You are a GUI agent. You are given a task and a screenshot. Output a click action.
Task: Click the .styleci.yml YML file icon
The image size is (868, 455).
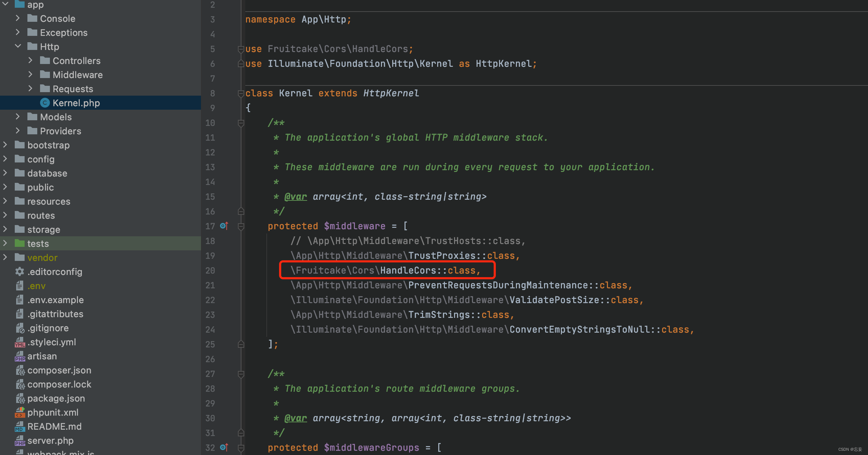pos(20,342)
